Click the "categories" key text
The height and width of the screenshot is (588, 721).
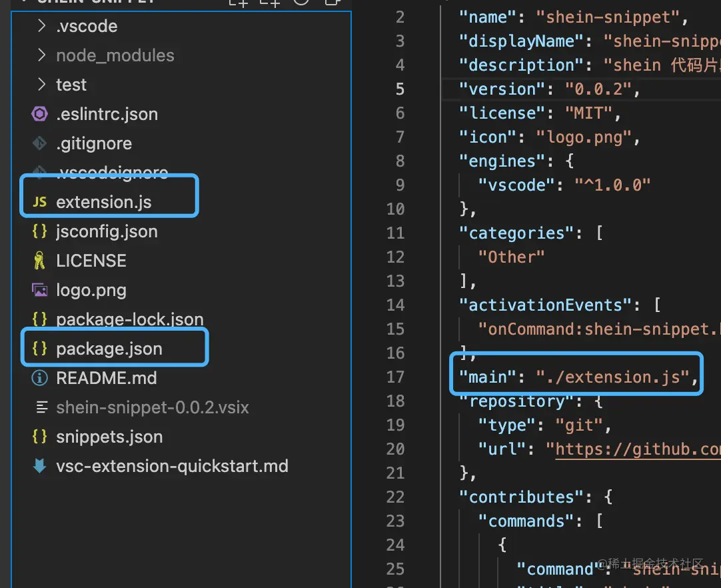tap(516, 233)
